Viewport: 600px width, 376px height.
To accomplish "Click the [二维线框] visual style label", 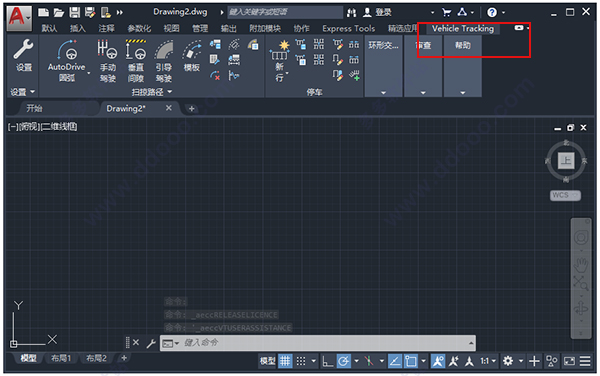I will (59, 126).
